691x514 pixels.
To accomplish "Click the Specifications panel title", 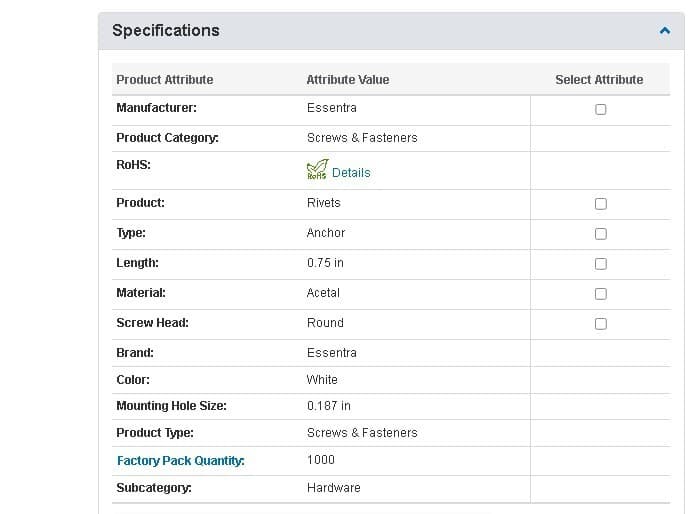I will (x=166, y=31).
